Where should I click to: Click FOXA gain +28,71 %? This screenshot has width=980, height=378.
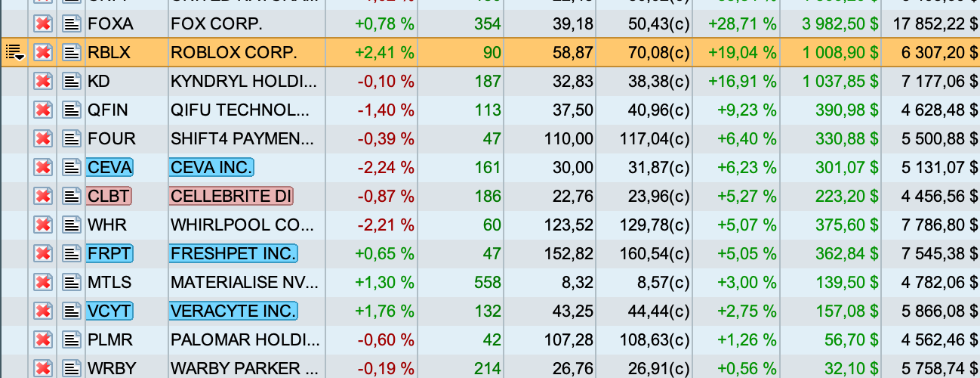(x=742, y=24)
